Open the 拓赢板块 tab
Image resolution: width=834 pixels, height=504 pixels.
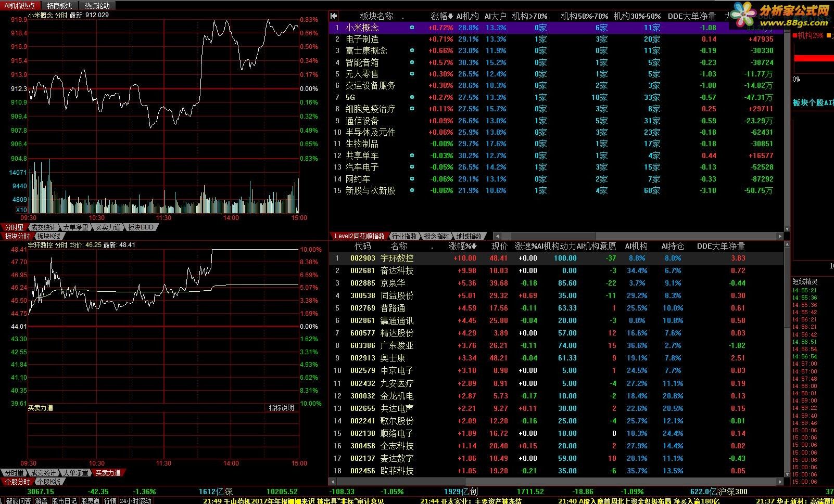(59, 6)
